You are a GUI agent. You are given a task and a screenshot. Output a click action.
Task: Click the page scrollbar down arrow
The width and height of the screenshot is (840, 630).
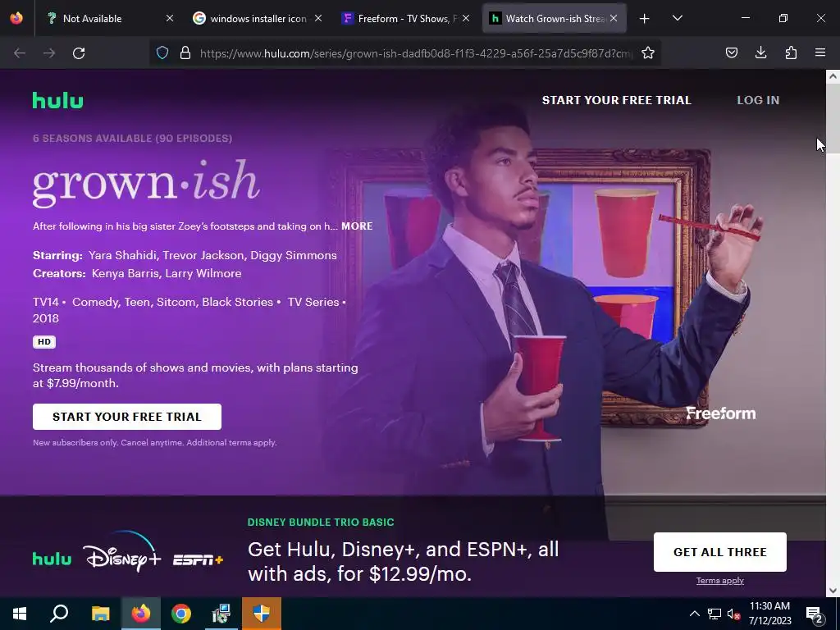[x=833, y=591]
